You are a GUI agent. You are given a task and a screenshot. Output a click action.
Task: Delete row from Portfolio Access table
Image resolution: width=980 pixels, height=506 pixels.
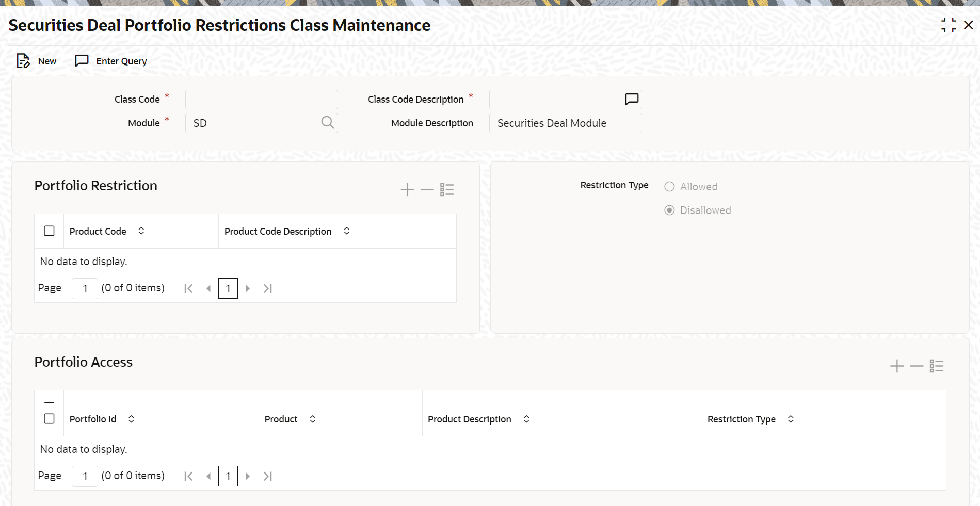917,366
